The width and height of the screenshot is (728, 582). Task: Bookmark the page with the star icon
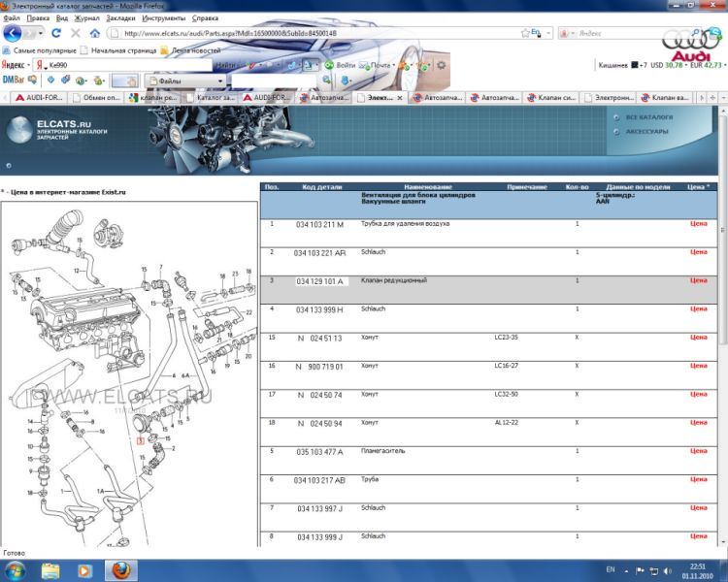point(525,33)
